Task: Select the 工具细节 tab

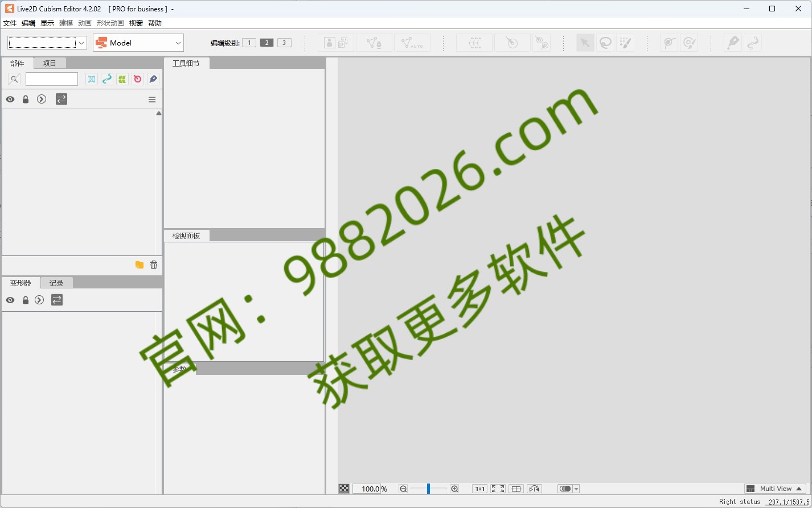Action: click(x=186, y=63)
